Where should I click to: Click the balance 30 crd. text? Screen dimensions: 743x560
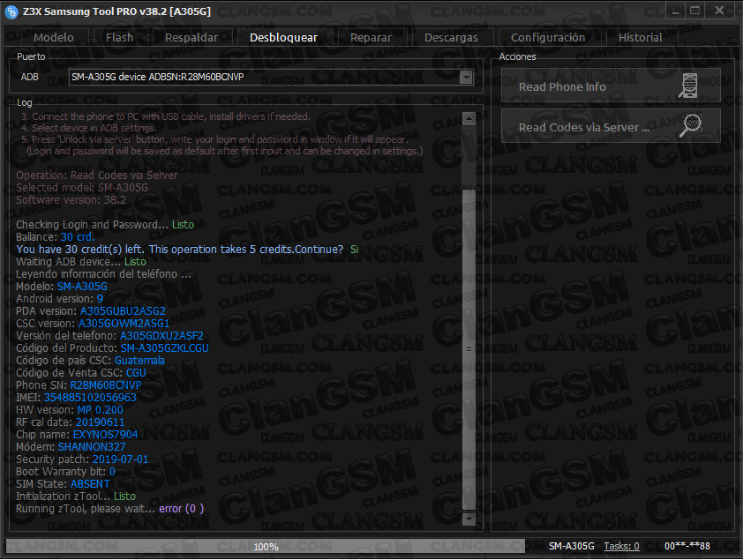point(78,236)
